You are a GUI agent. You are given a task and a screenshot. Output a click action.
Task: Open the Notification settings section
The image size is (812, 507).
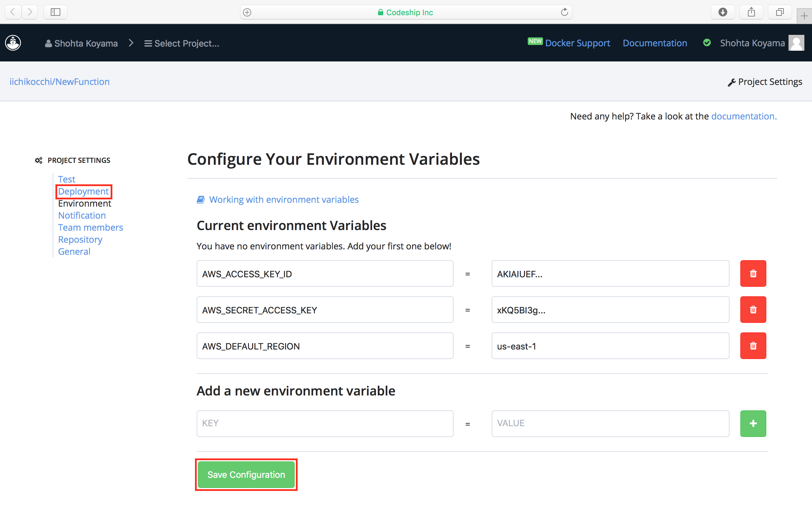(82, 215)
